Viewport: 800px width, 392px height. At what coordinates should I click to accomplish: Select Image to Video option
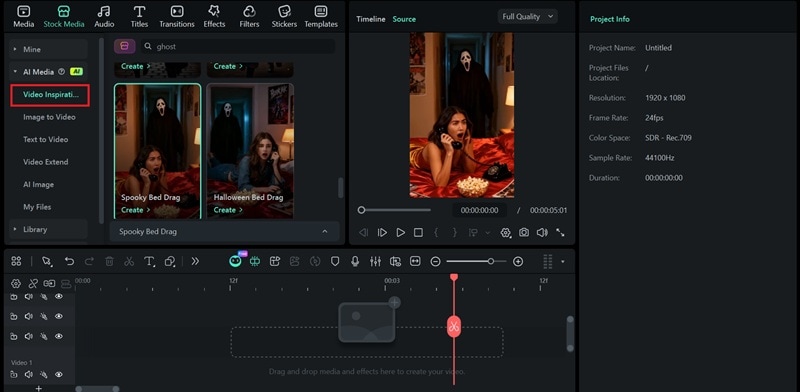[x=49, y=117]
